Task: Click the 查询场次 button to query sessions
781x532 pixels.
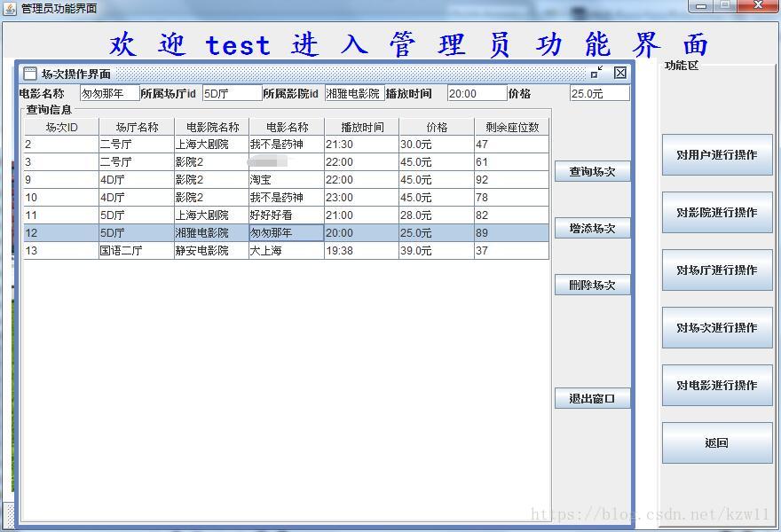Action: (x=591, y=171)
